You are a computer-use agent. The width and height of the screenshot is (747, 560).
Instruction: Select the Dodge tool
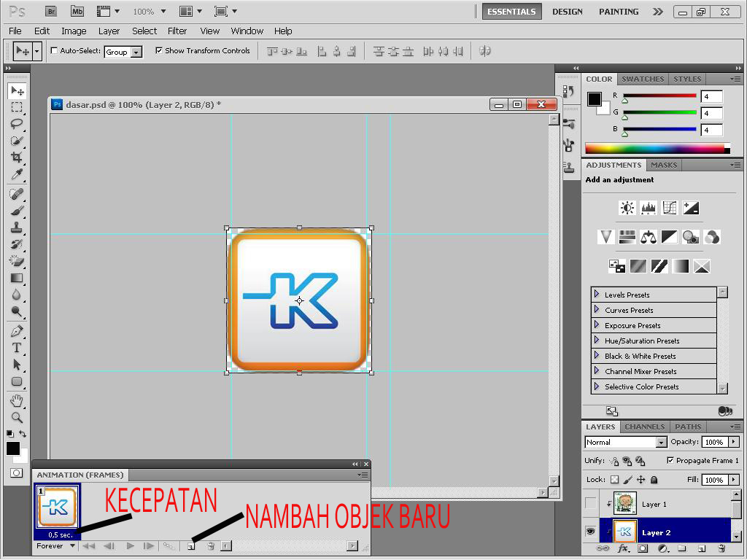tap(17, 311)
